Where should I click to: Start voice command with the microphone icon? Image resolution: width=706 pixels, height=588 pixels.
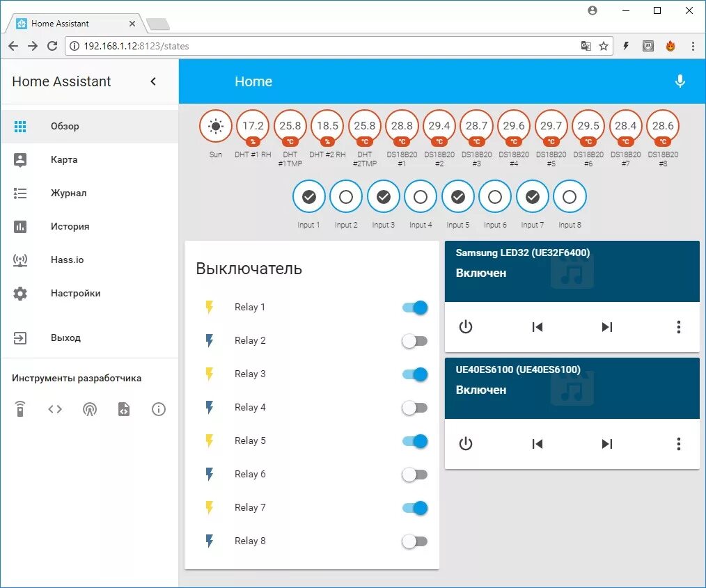(680, 81)
